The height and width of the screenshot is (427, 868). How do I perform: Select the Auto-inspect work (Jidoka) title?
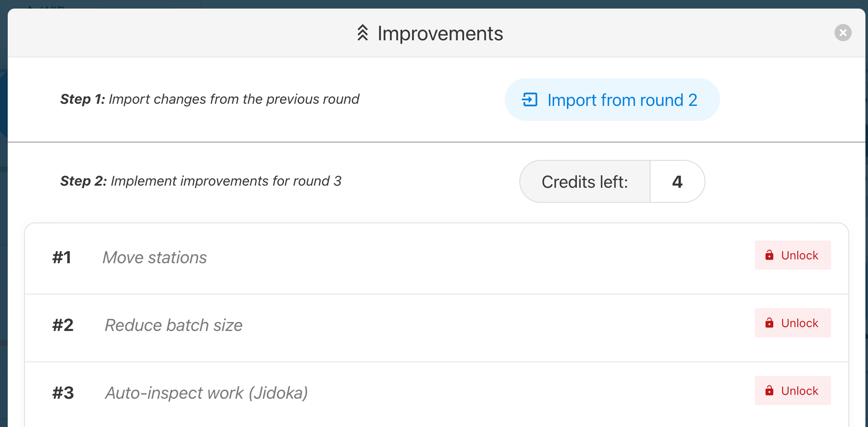coord(206,393)
